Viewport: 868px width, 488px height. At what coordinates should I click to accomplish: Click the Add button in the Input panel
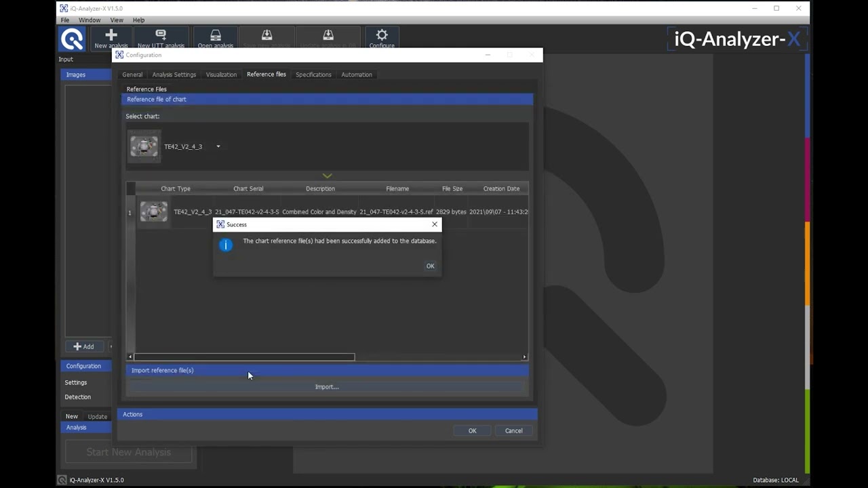pos(83,346)
